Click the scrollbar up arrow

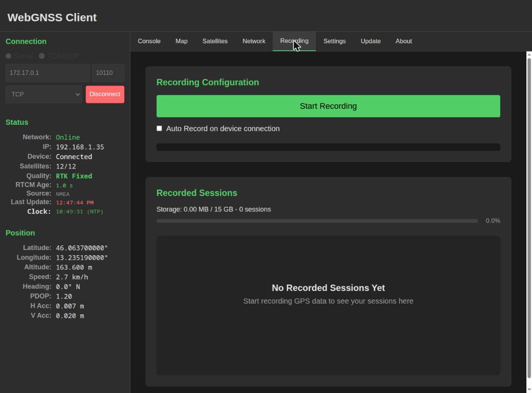click(x=529, y=54)
